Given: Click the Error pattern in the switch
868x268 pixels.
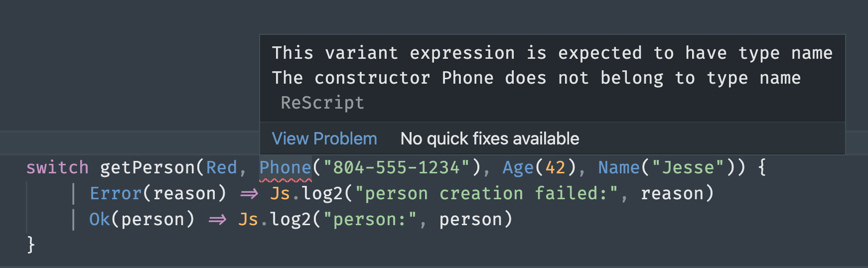Looking at the screenshot, I should point(116,193).
